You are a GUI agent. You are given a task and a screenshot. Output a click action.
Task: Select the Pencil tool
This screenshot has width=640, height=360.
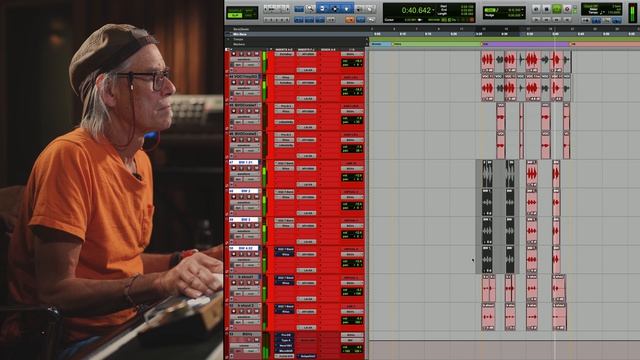(x=370, y=9)
